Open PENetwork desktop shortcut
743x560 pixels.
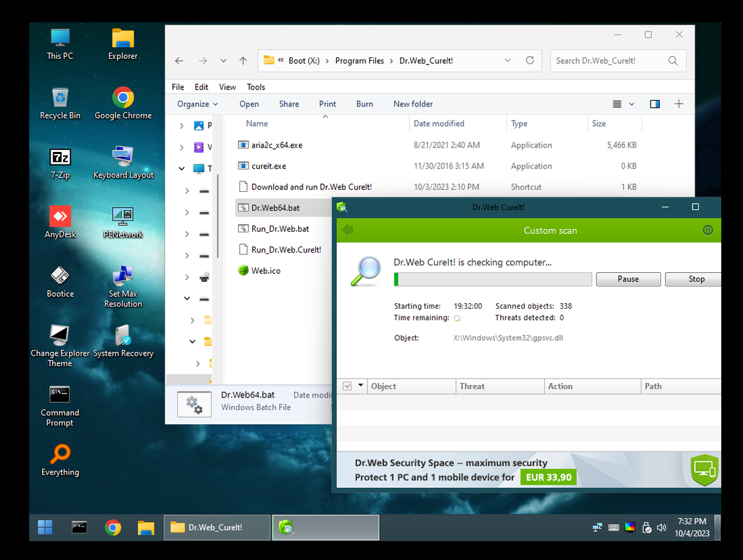click(123, 222)
